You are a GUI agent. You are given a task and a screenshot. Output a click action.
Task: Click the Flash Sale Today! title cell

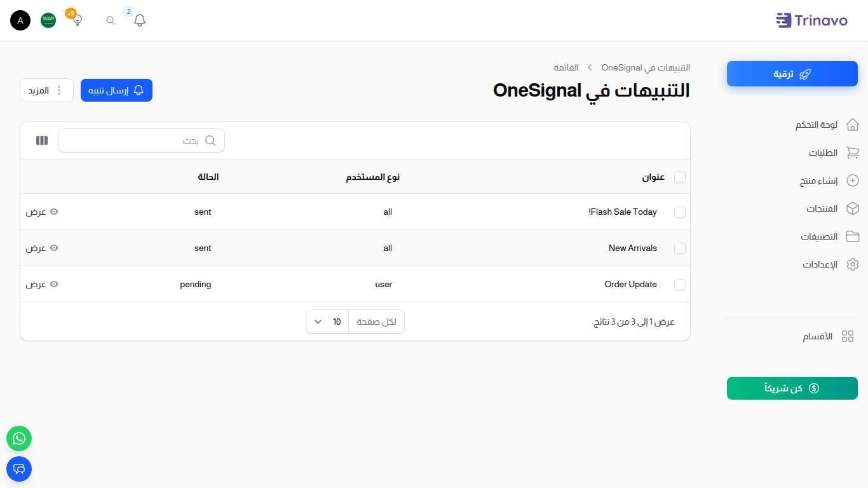tap(623, 212)
